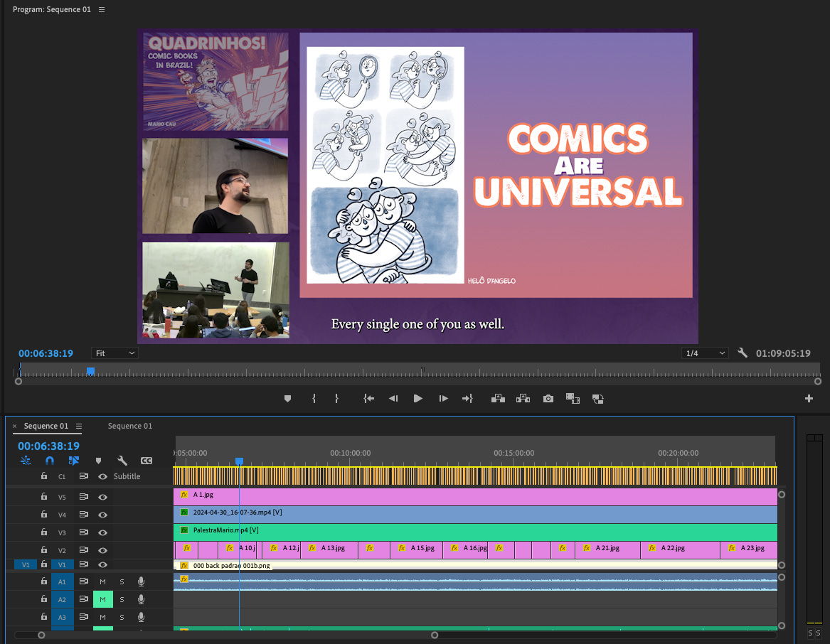Play the sequence in Program monitor
Screen dimensions: 830x644
point(417,399)
